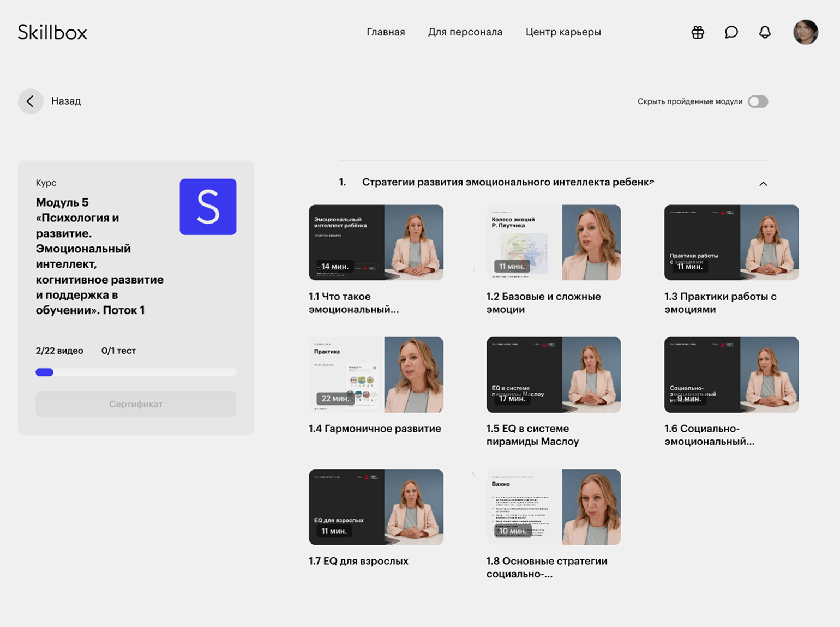The height and width of the screenshot is (627, 840).
Task: Open video 1.1 'Что такое эмоциональный' thumbnail
Action: point(376,243)
